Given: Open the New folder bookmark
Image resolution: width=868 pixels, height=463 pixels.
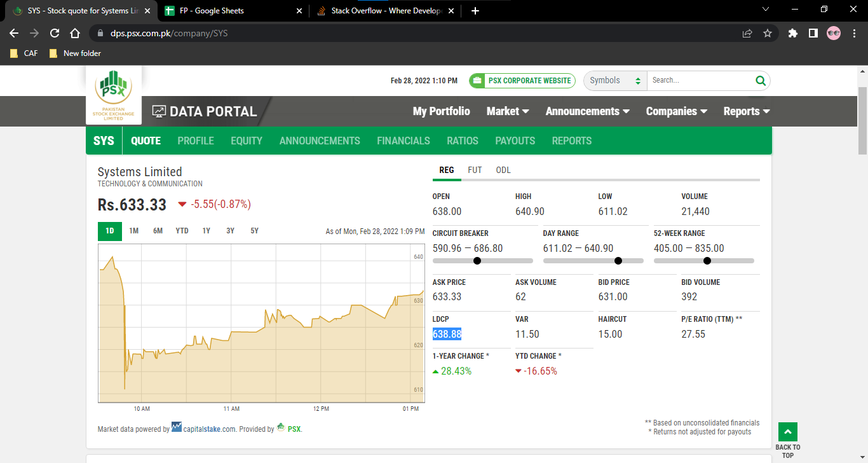Looking at the screenshot, I should (x=75, y=53).
